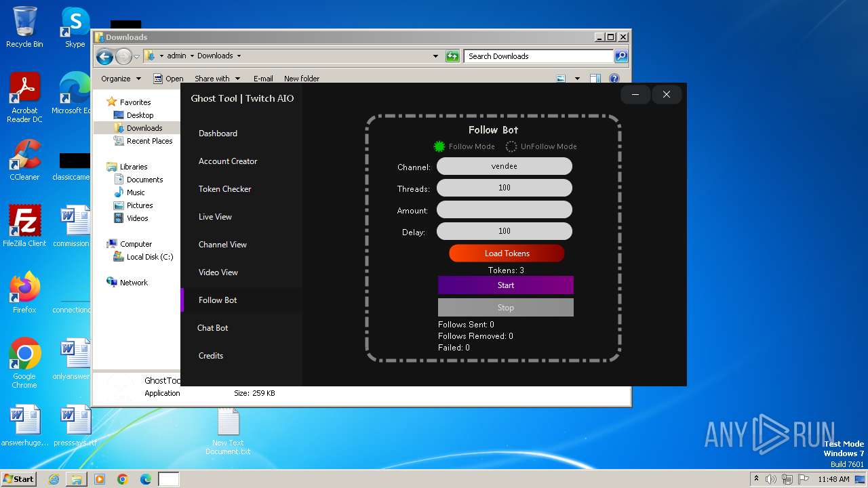This screenshot has width=868, height=488.
Task: Select CCleaner desktop icon
Action: [24, 160]
